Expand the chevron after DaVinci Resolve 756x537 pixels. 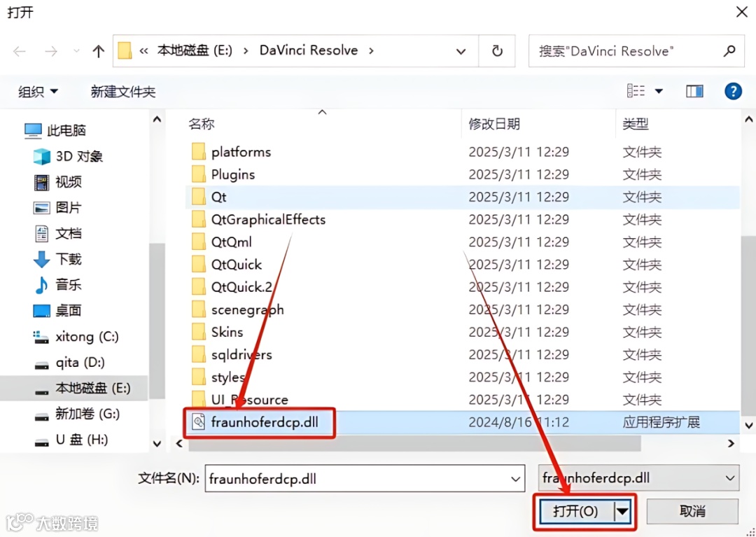click(371, 50)
